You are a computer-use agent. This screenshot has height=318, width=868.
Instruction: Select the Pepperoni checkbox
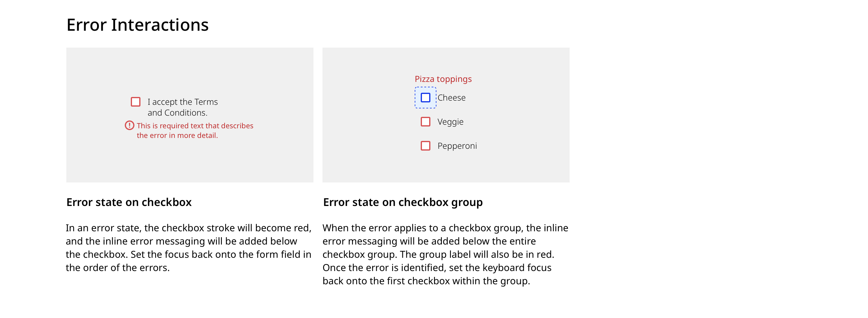click(425, 146)
